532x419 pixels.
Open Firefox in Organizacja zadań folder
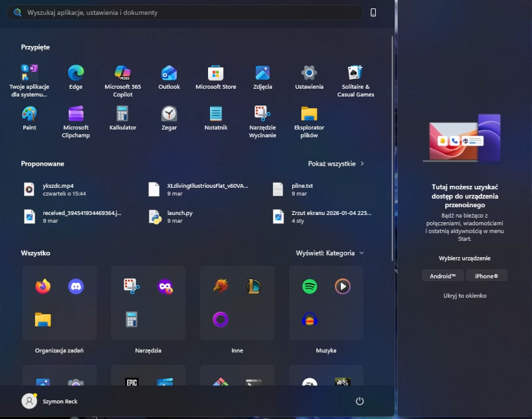pos(43,286)
